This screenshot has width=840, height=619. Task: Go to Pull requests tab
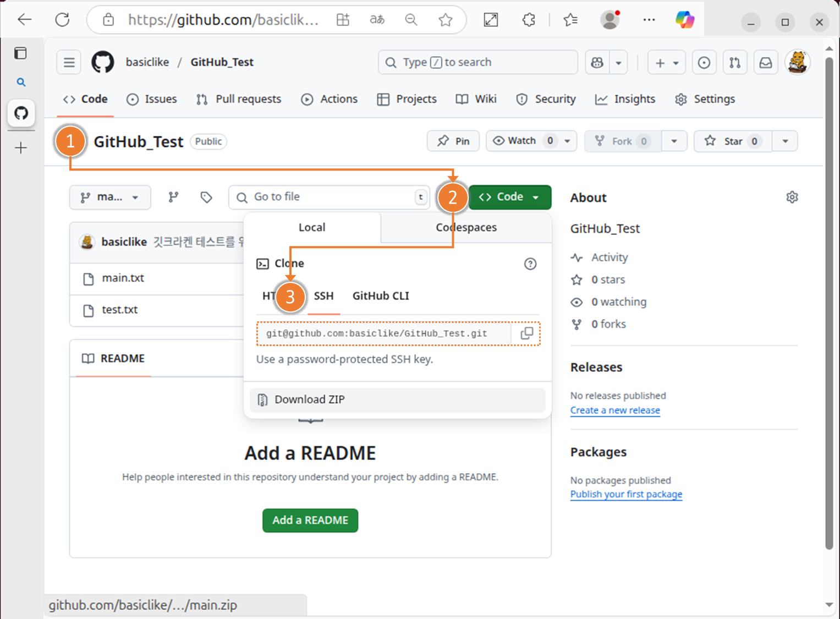click(239, 99)
